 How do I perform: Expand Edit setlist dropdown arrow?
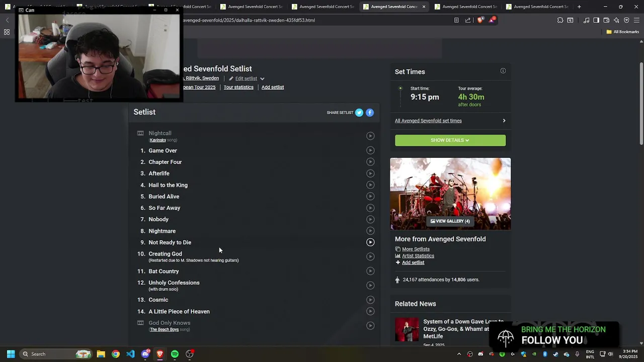tap(262, 79)
